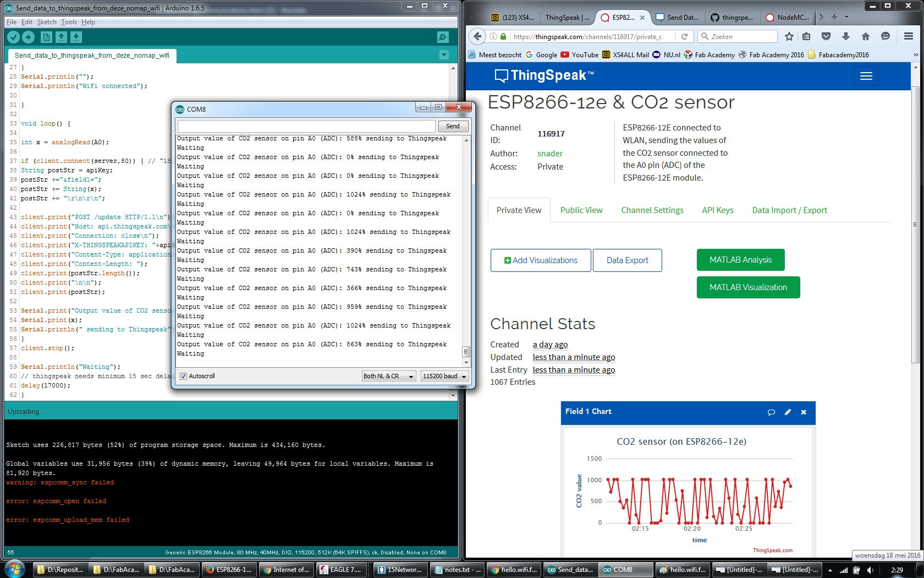The image size is (924, 578).
Task: Click the Open sketch icon in Arduino toolbar
Action: tap(61, 37)
